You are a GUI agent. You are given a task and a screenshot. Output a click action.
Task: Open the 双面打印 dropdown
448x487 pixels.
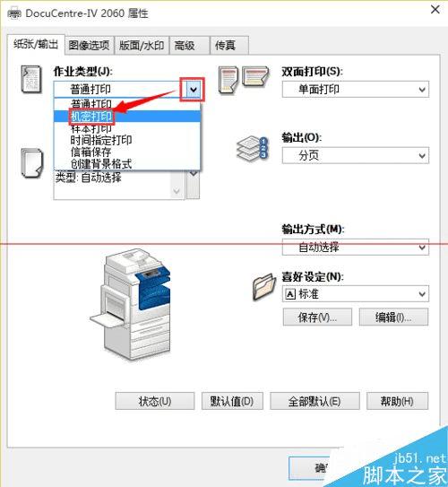(356, 90)
